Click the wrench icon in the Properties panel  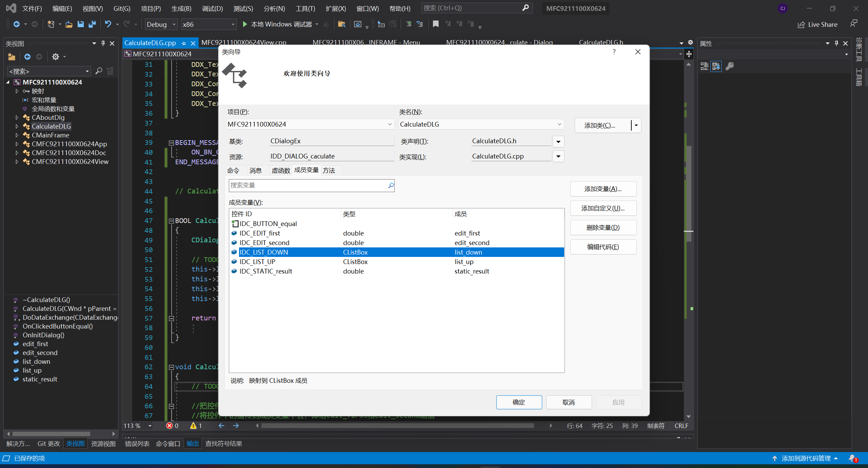coord(729,66)
